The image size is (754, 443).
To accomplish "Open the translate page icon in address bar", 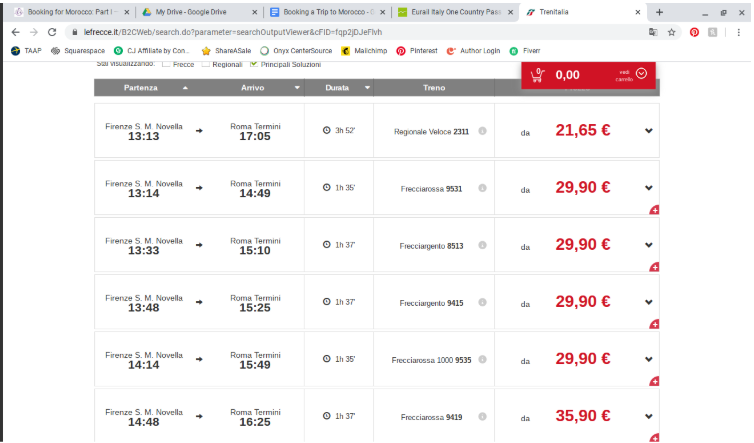I will (x=653, y=32).
